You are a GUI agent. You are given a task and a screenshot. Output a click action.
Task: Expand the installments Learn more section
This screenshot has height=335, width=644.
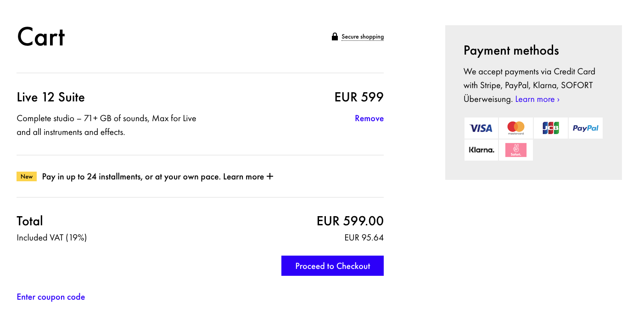click(x=247, y=176)
